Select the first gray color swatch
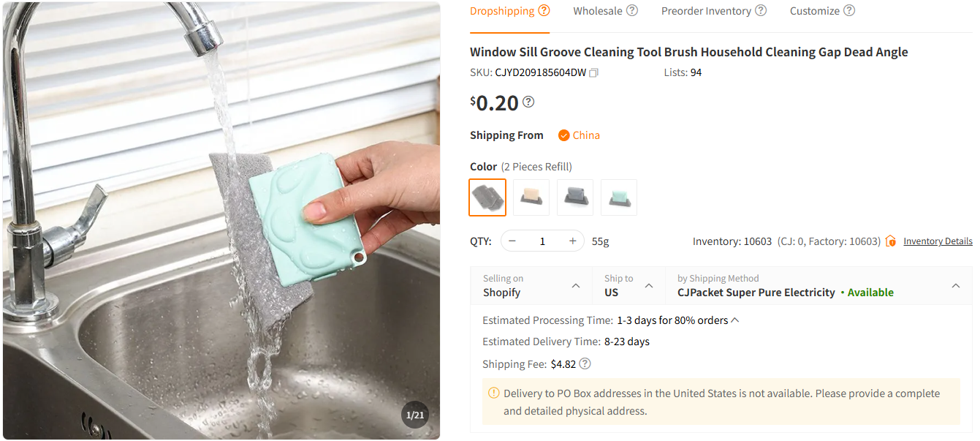This screenshot has width=980, height=441. [x=487, y=197]
